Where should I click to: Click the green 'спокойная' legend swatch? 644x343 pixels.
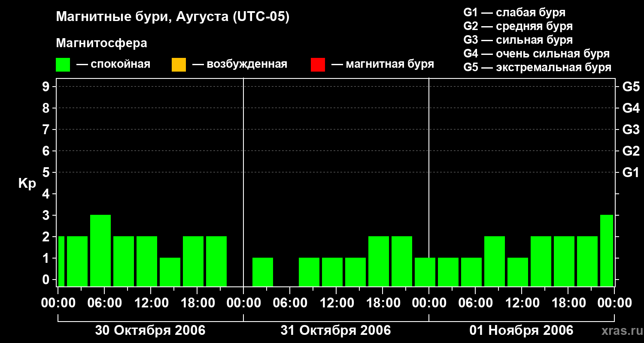click(63, 65)
